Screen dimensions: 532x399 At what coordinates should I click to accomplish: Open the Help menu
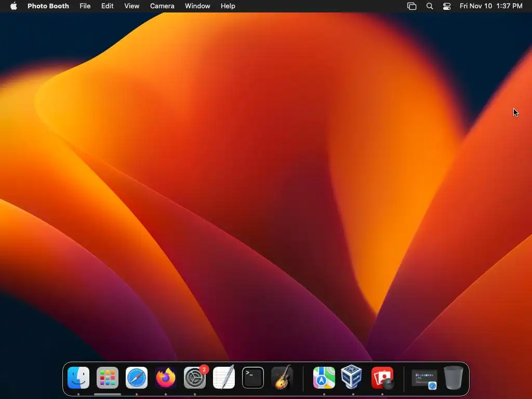[228, 6]
